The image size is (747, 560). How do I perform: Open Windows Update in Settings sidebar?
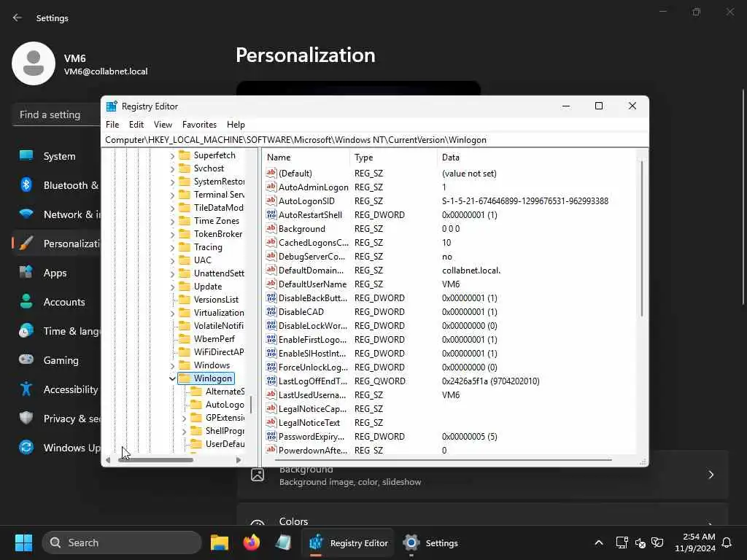pos(57,448)
